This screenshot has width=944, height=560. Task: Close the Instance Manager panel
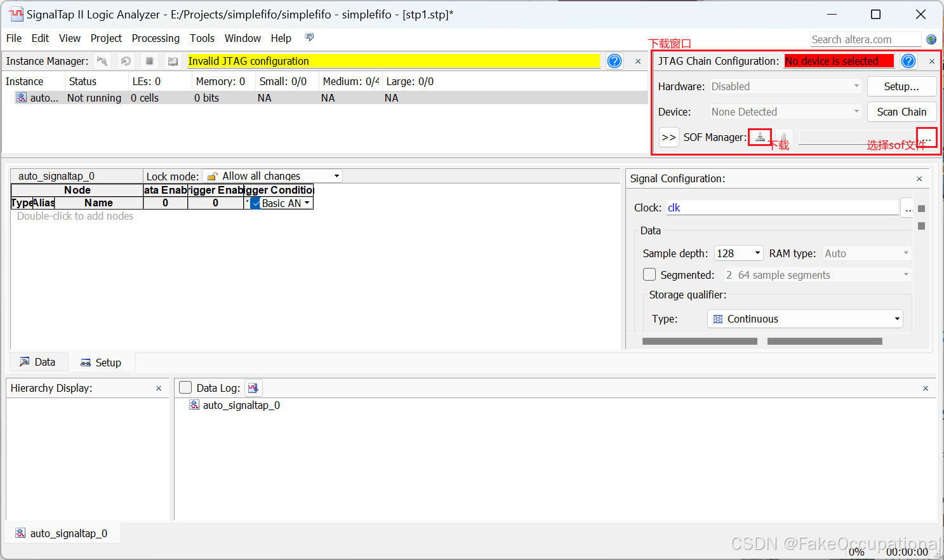(x=638, y=62)
